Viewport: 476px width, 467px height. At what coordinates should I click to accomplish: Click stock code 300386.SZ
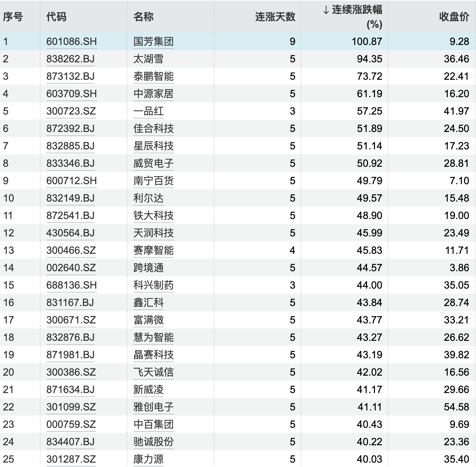click(71, 372)
